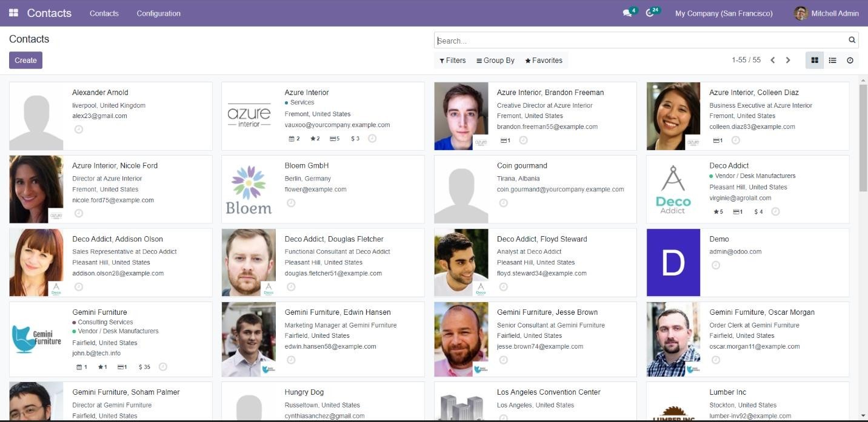Screen dimensions: 868x422
Task: Open the Group By dropdown
Action: (x=496, y=61)
